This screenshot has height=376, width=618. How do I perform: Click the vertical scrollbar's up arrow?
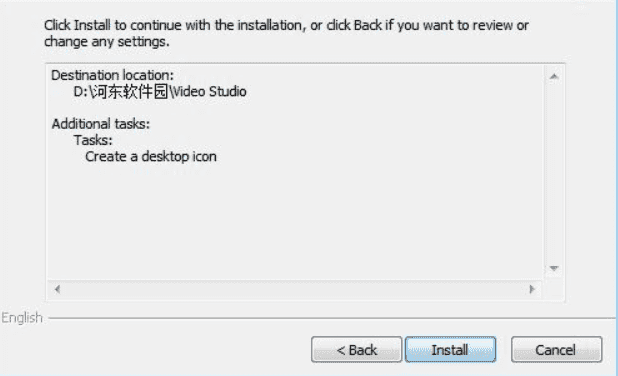coord(554,76)
